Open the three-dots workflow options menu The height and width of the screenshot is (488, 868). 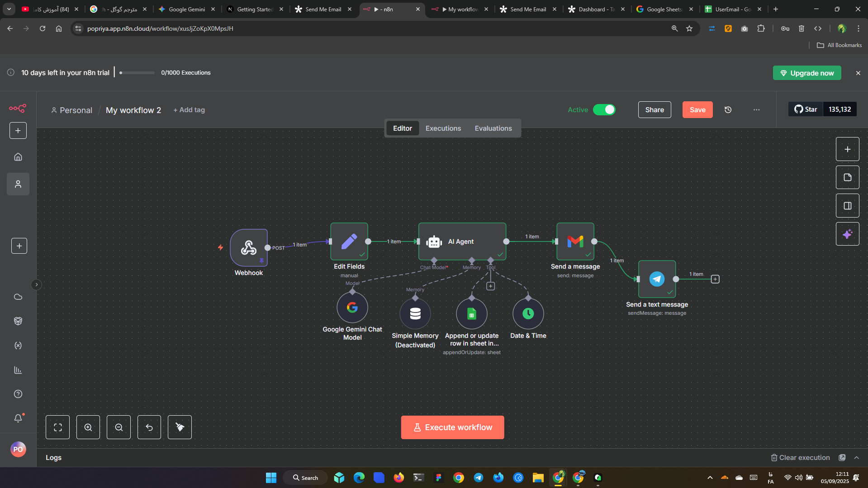(756, 110)
